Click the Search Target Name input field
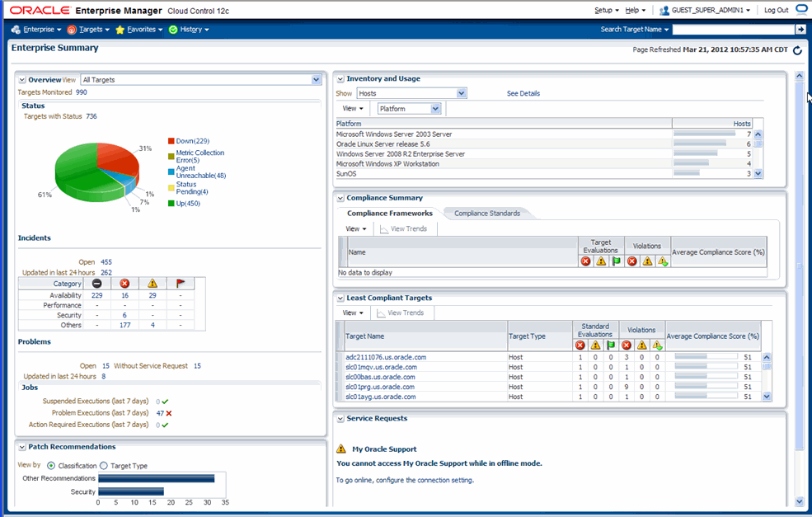The width and height of the screenshot is (812, 517). coord(734,30)
